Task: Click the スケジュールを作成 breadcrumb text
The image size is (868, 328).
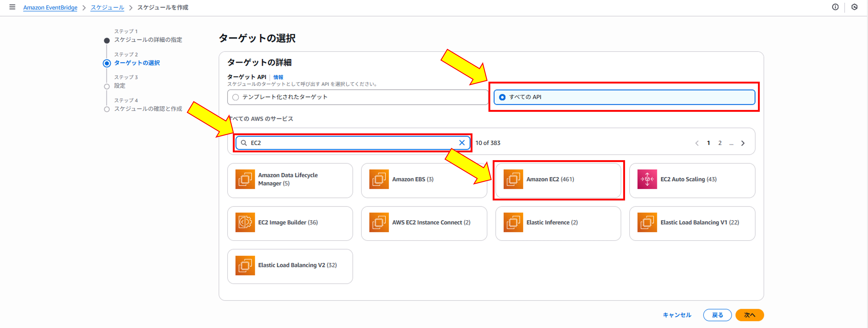Action: pyautogui.click(x=163, y=7)
